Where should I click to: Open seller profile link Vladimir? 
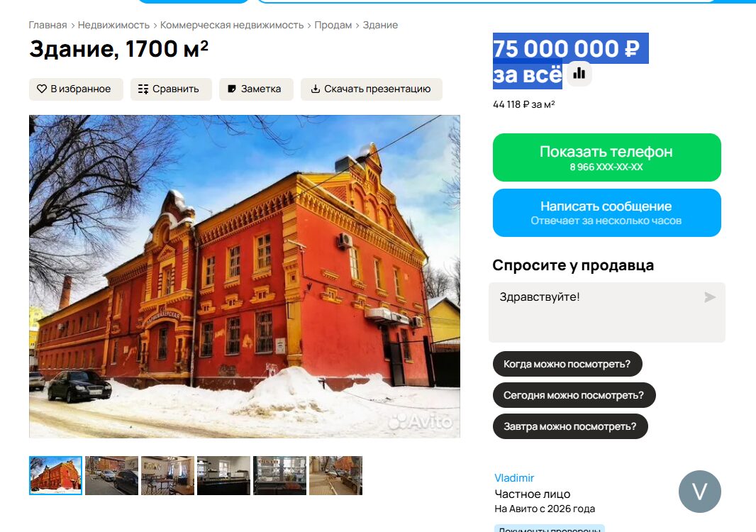pos(514,478)
